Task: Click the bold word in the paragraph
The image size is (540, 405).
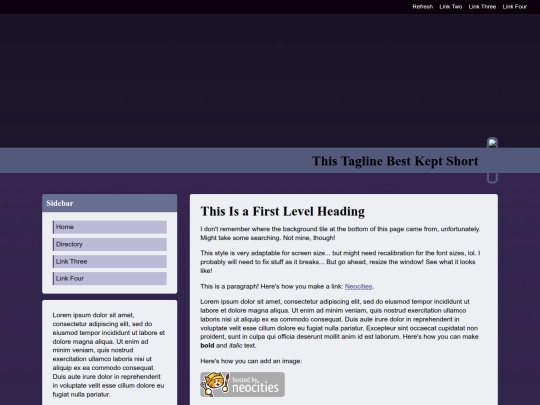Action: pyautogui.click(x=207, y=345)
